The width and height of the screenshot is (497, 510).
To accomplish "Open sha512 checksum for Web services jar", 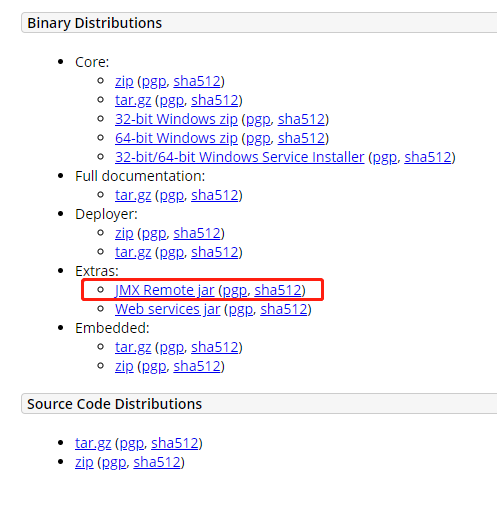I will click(284, 309).
